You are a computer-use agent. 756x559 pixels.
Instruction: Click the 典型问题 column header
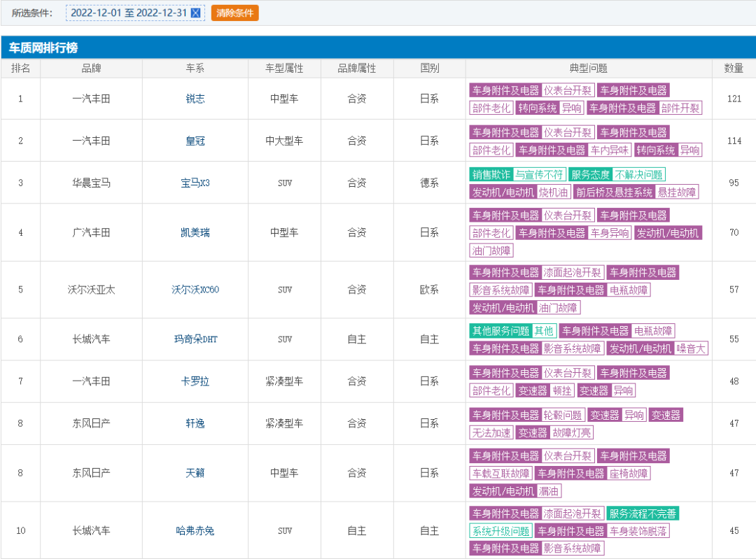(x=589, y=69)
